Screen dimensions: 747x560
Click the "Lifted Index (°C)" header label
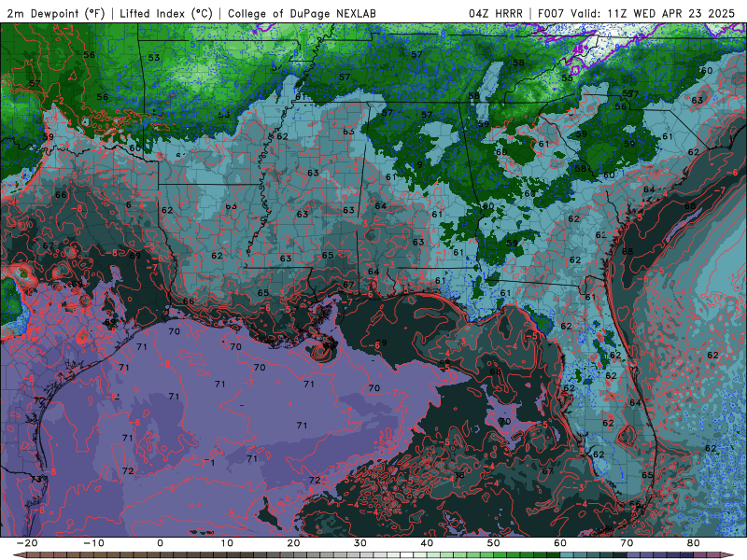[x=166, y=13]
